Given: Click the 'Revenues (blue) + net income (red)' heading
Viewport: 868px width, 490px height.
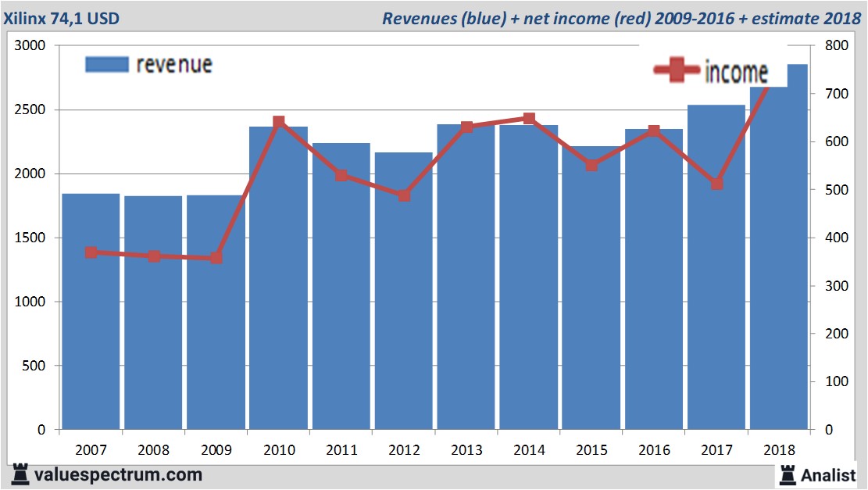Looking at the screenshot, I should [517, 18].
